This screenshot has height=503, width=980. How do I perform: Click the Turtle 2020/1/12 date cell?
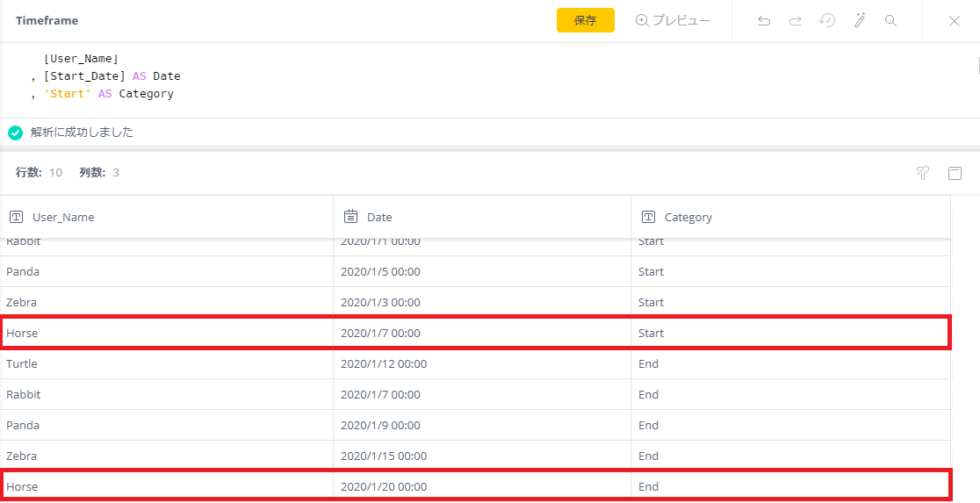[482, 363]
